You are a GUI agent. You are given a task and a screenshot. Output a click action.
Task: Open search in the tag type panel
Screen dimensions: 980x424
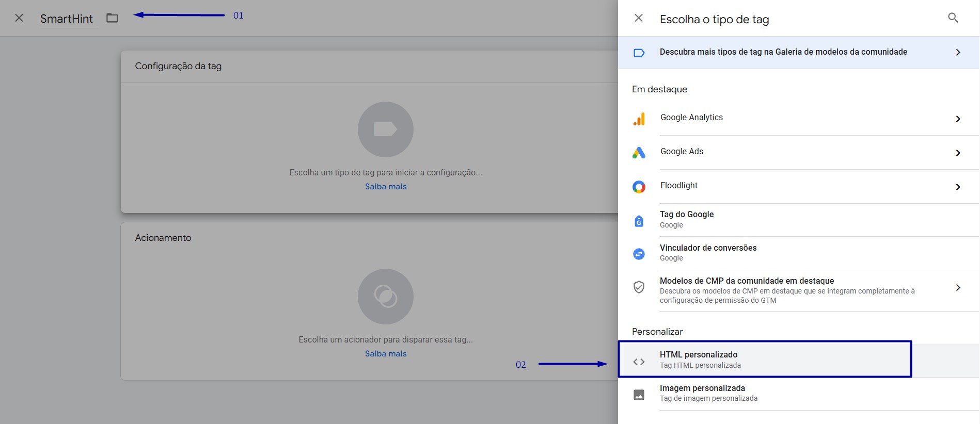point(953,18)
